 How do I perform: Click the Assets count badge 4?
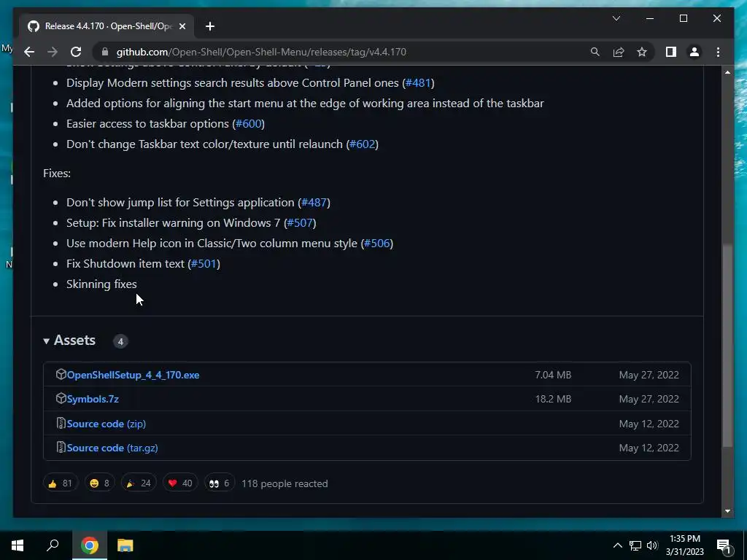click(x=120, y=341)
